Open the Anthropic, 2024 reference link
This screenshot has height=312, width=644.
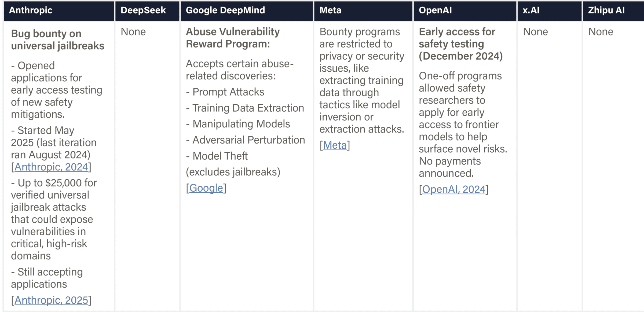51,167
